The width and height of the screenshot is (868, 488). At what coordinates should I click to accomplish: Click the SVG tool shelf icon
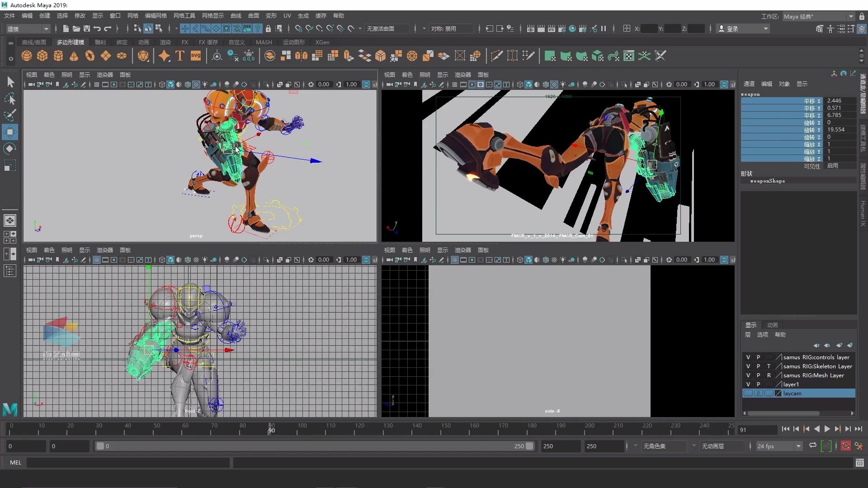click(x=195, y=56)
